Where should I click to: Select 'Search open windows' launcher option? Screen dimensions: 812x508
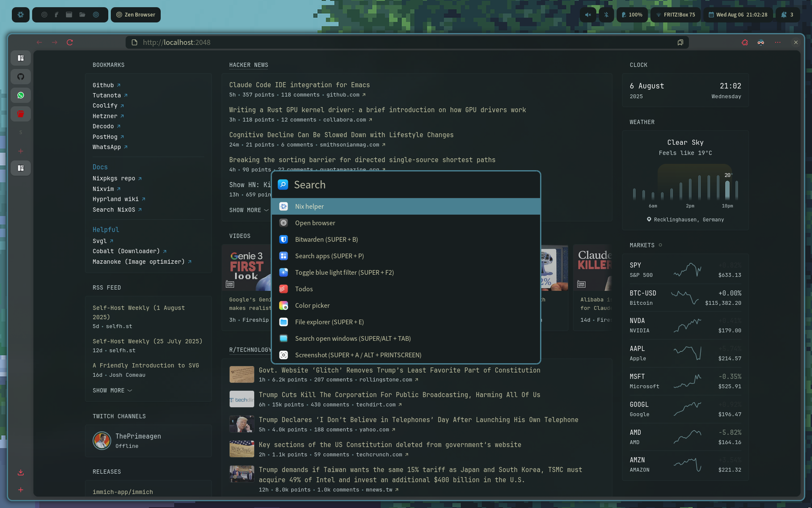click(x=353, y=338)
